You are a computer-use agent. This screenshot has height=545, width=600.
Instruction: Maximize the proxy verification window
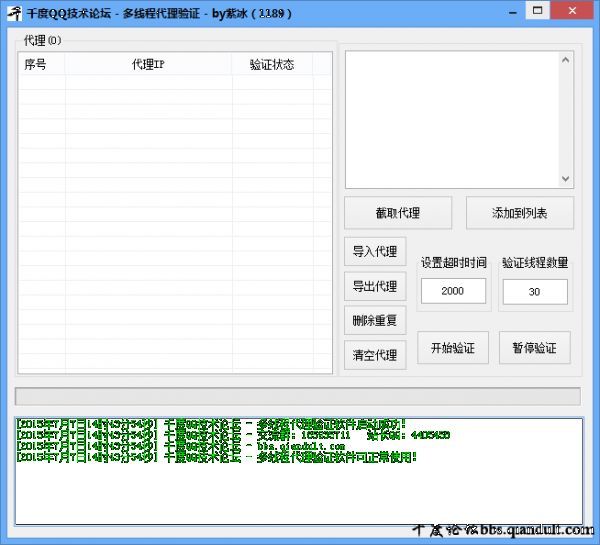537,10
